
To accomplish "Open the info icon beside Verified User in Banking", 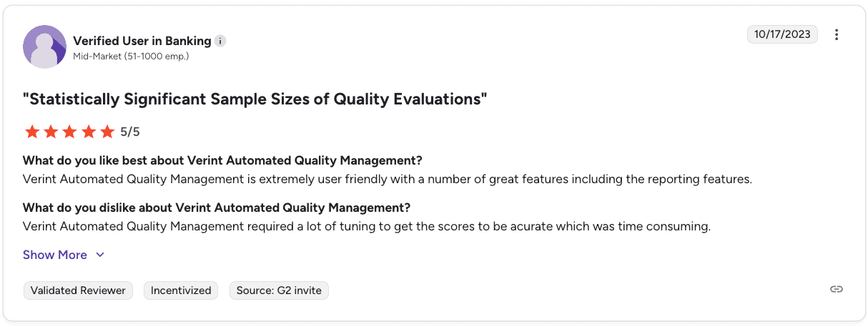I will (x=221, y=41).
